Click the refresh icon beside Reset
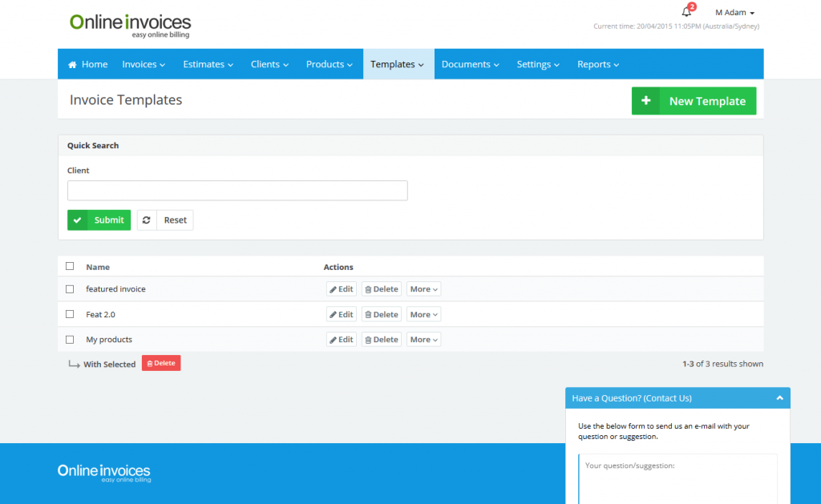This screenshot has width=821, height=504. pos(147,220)
